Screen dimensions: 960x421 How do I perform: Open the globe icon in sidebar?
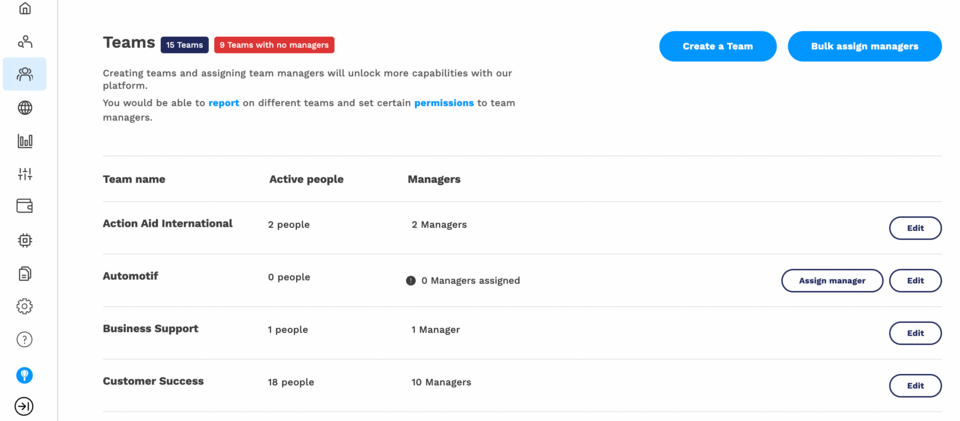(25, 108)
